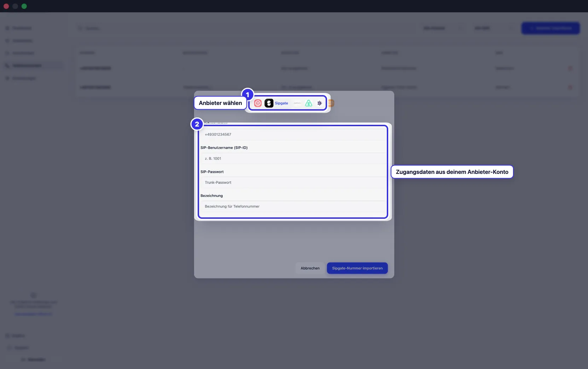Click into the Trunk-Passwort input field
Screen dimensions: 588x369
click(x=293, y=183)
